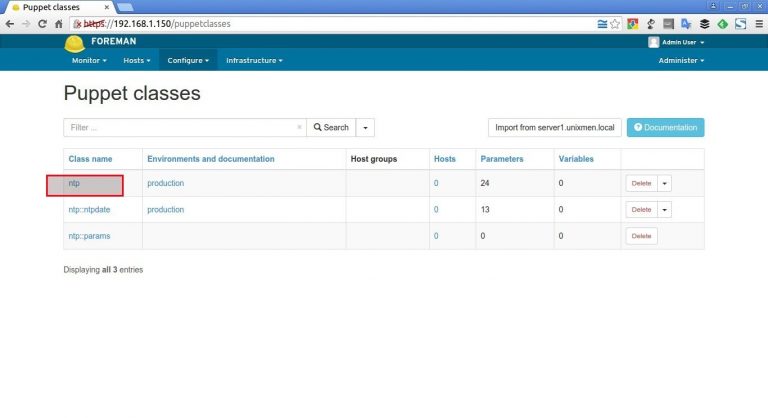Clear the filter with the x icon
Image resolution: width=768 pixels, height=418 pixels.
[x=299, y=127]
